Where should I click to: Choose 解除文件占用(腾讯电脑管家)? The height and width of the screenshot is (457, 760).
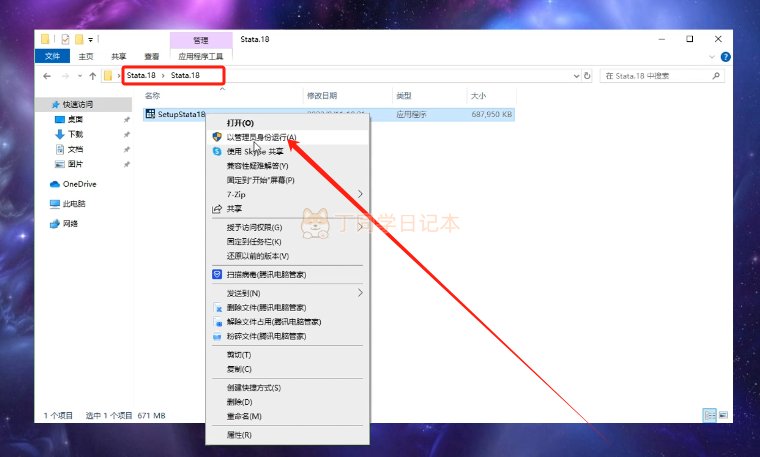(x=287, y=322)
